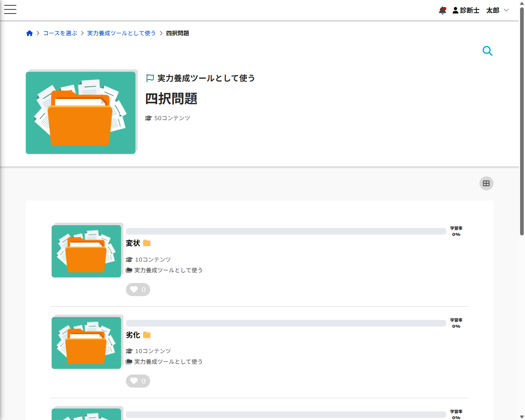
Task: Open the 実力養成ツールとして使う breadcrumb link
Action: click(121, 33)
